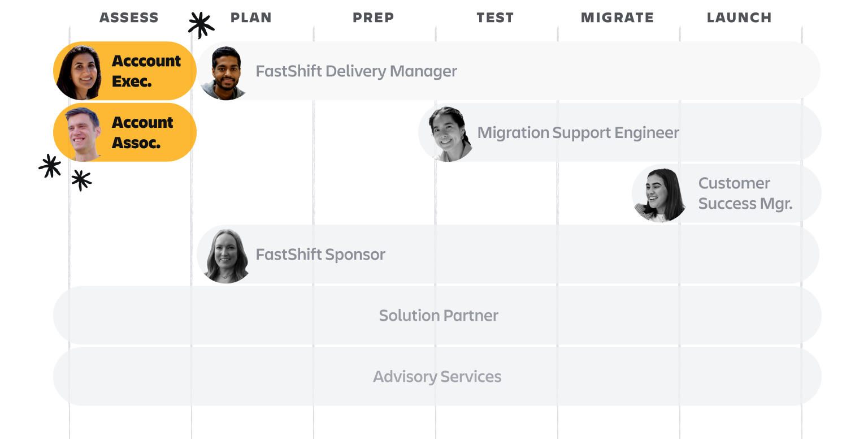Image resolution: width=868 pixels, height=439 pixels.
Task: Select the Solution Partner bar
Action: 438,315
